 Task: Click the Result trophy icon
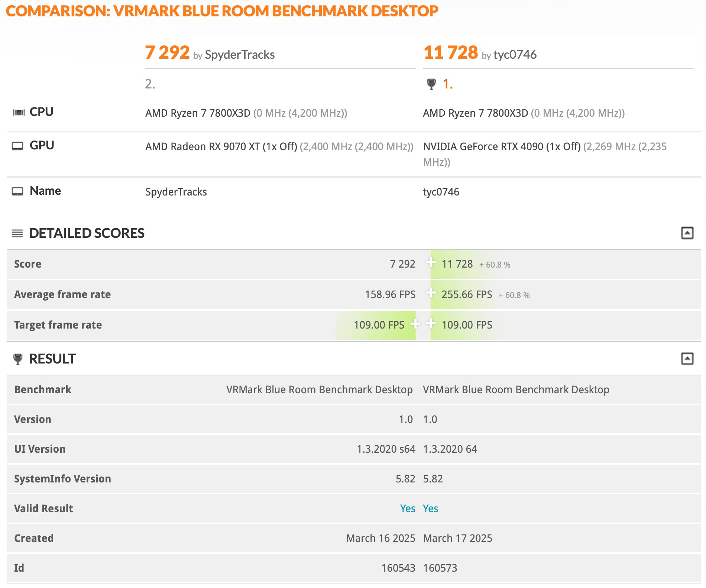(17, 359)
